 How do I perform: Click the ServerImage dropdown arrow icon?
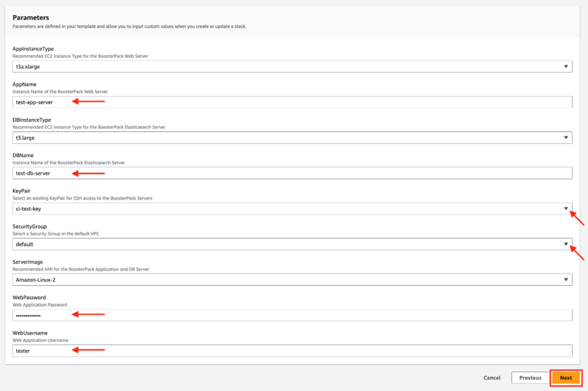point(566,280)
